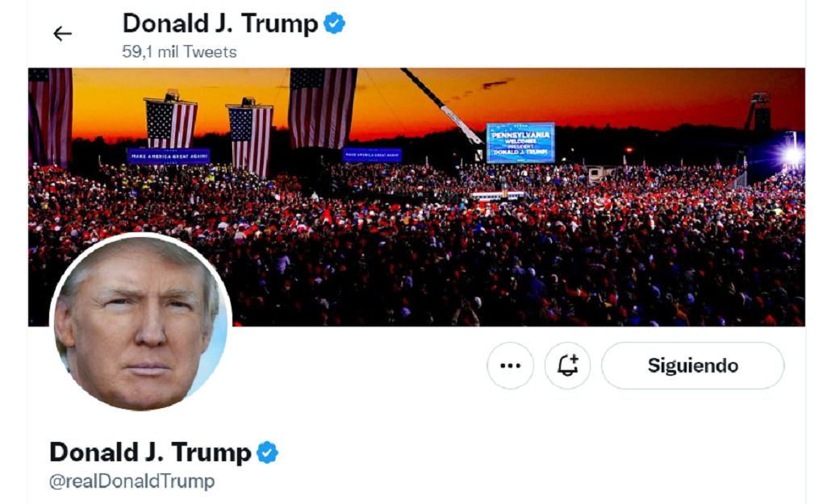The image size is (831, 504).
Task: Toggle the Siguiendo follow button
Action: click(x=693, y=365)
